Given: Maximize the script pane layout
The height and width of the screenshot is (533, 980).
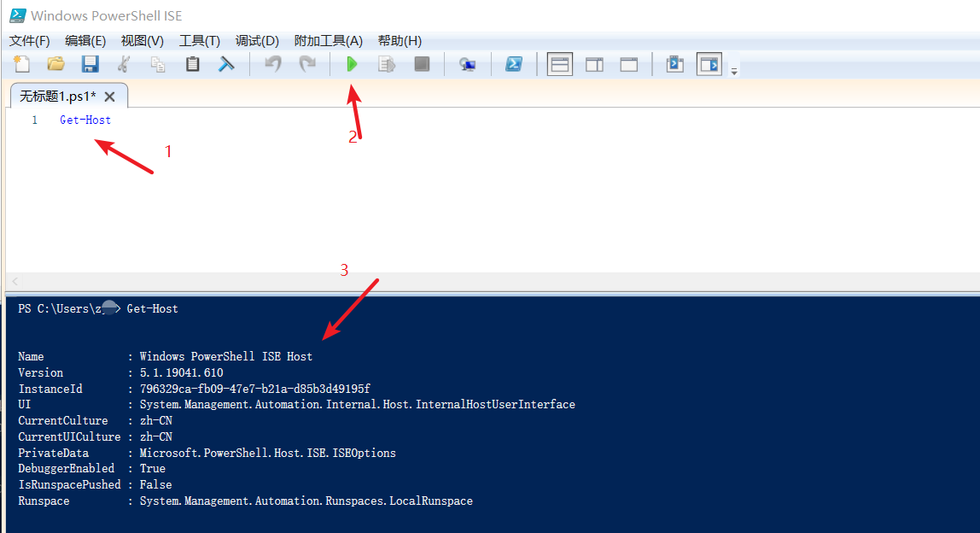Looking at the screenshot, I should pyautogui.click(x=629, y=64).
